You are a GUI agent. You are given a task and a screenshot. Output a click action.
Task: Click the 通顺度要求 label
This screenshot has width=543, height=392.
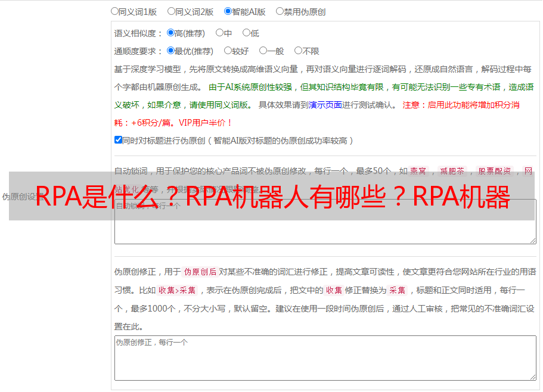[138, 52]
